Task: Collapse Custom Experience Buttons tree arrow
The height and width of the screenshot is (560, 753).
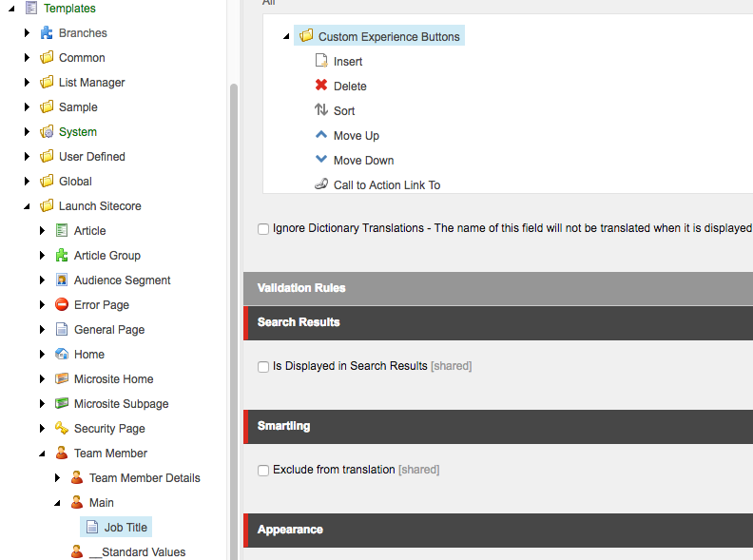Action: click(x=286, y=36)
